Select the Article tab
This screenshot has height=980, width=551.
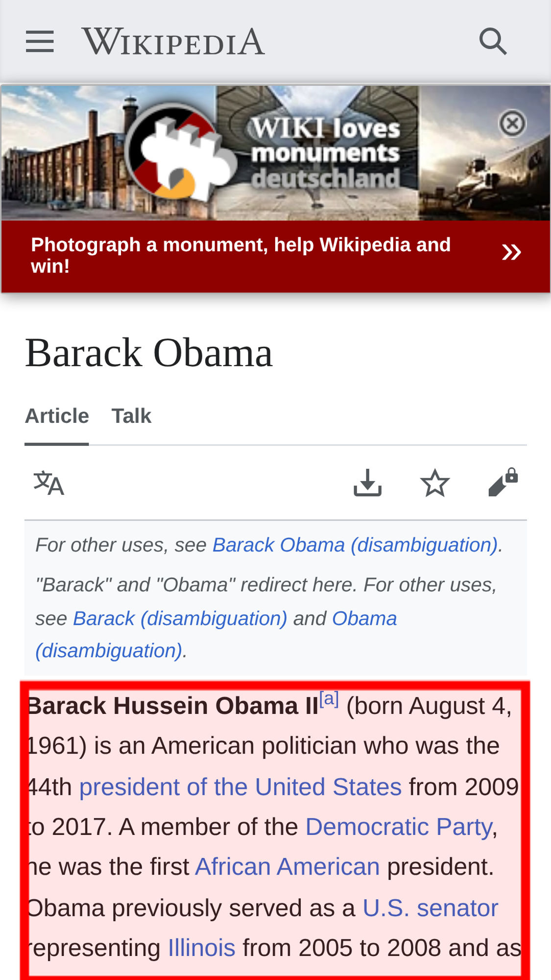(57, 416)
